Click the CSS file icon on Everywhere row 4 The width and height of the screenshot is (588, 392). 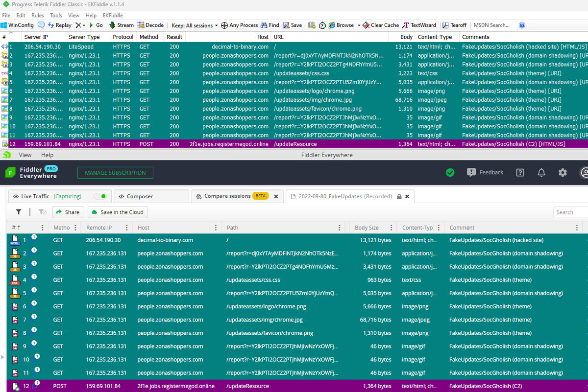[x=15, y=280]
